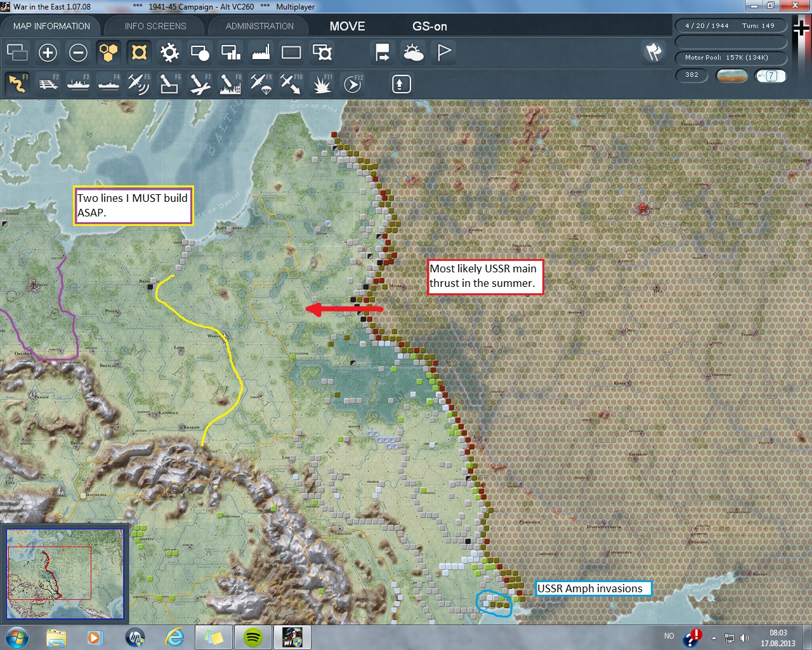Open the Windows Start menu
The height and width of the screenshot is (650, 812).
[x=16, y=637]
